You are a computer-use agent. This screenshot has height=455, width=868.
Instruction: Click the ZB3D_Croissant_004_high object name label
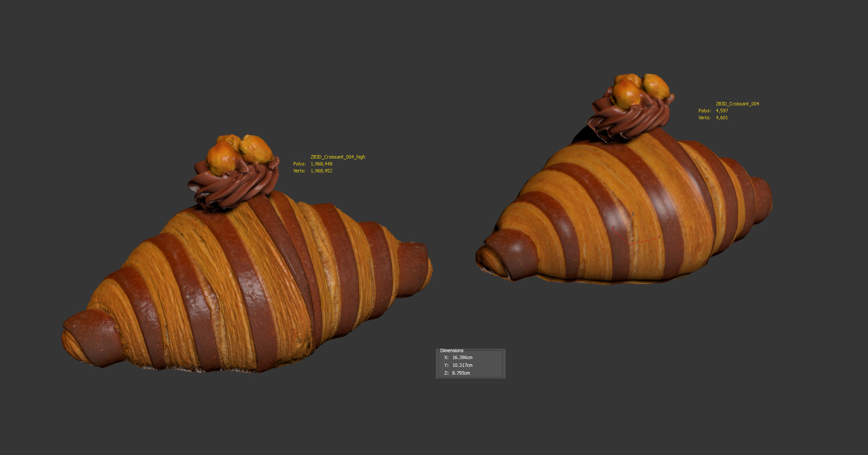[x=338, y=157]
